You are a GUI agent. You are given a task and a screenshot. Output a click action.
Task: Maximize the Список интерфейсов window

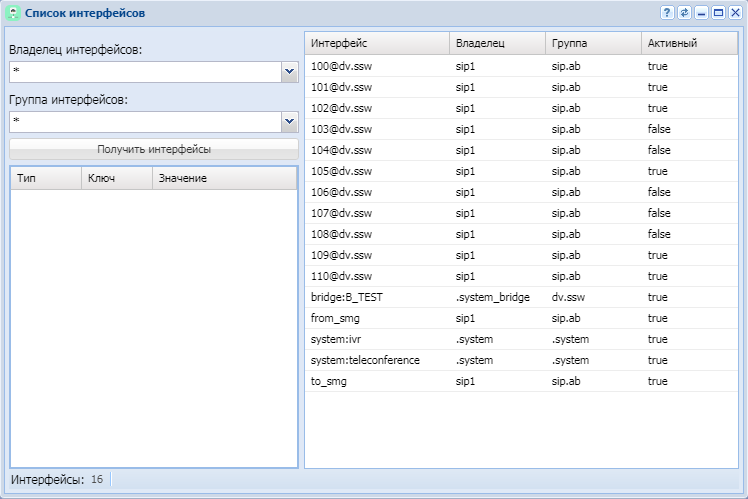(x=718, y=13)
